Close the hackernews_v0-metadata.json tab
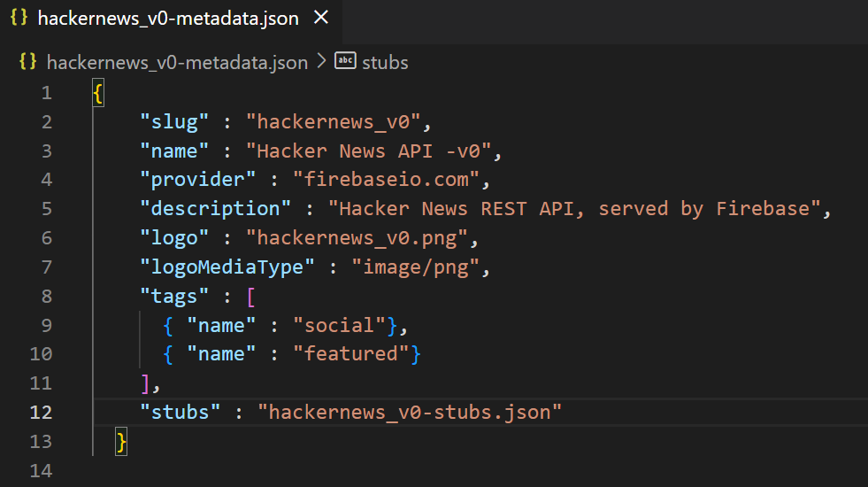Viewport: 868px width, 487px height. (x=321, y=18)
